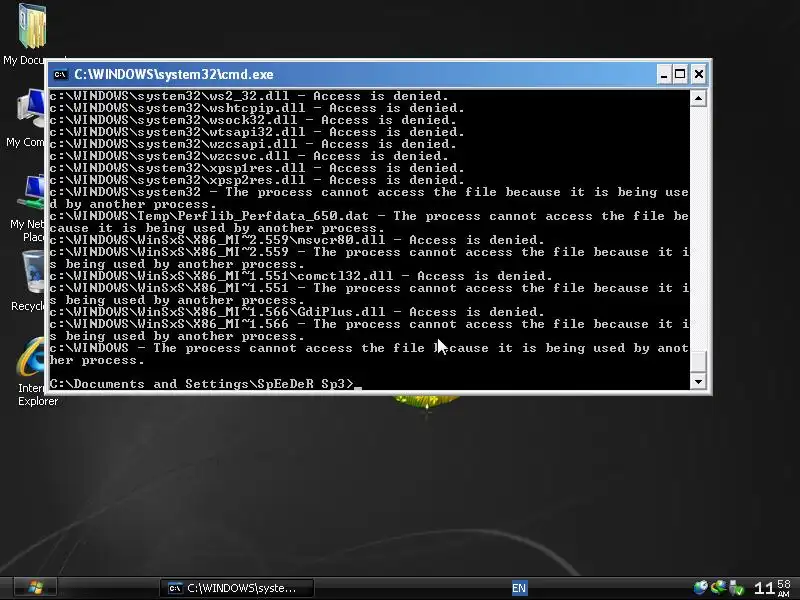
Task: Click the line mentioning wsock32.dll
Action: (253, 120)
